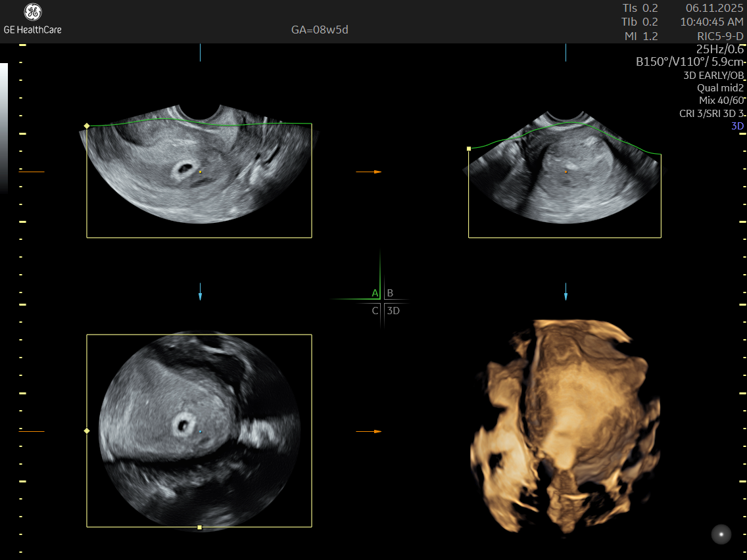Click the light source icon beside the 3D render
This screenshot has width=747, height=560.
[721, 534]
